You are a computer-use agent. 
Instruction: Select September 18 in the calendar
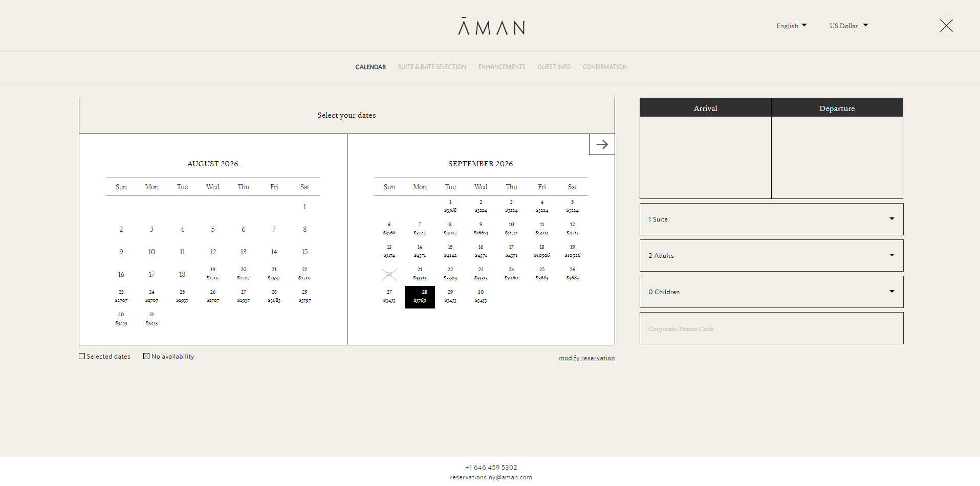(541, 251)
